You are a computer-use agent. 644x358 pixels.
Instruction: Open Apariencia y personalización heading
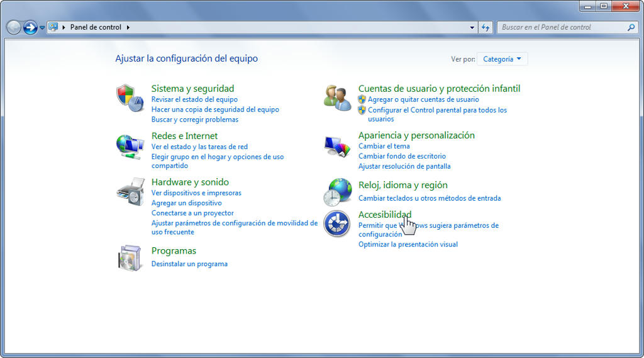click(x=416, y=135)
